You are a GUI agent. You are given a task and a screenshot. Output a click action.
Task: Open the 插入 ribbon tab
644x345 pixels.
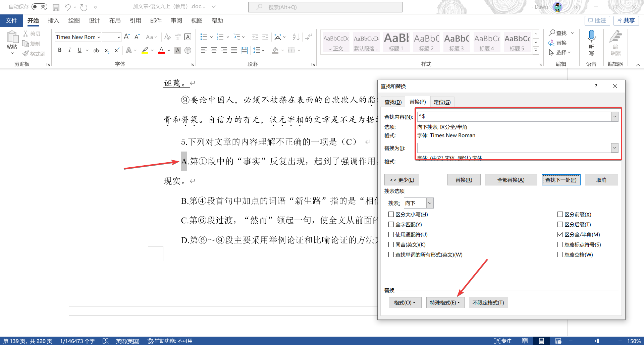(53, 20)
